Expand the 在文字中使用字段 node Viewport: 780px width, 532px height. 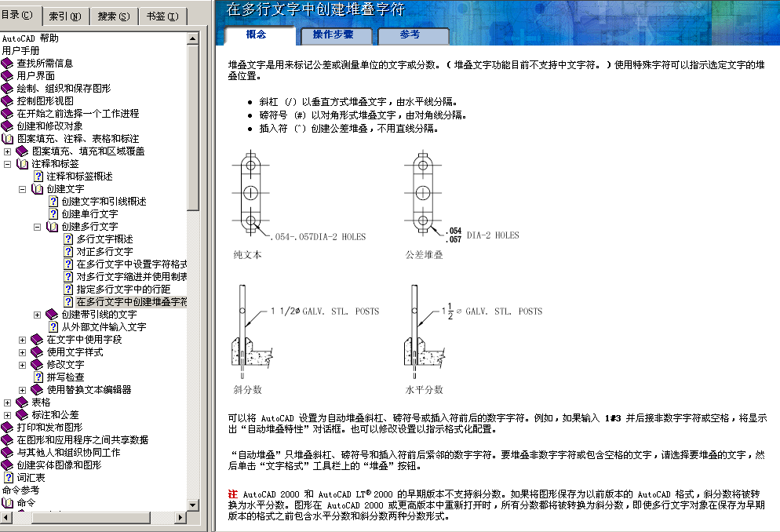(x=23, y=340)
